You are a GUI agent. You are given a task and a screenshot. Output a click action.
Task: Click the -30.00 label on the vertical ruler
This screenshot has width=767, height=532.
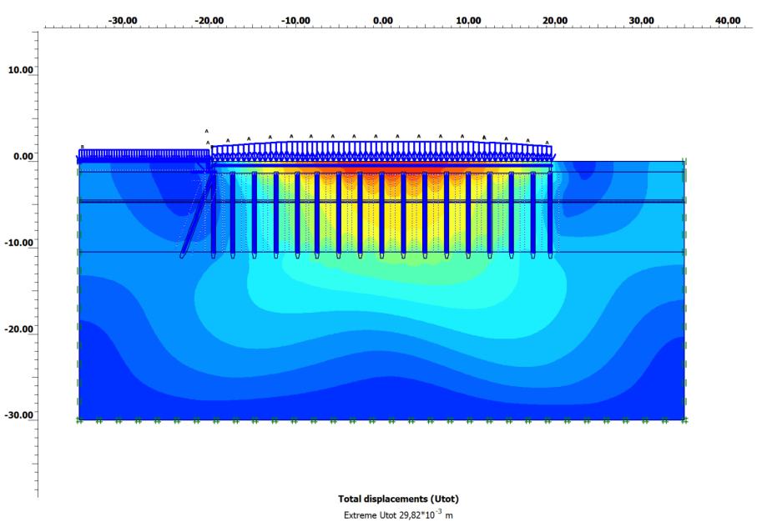(18, 415)
